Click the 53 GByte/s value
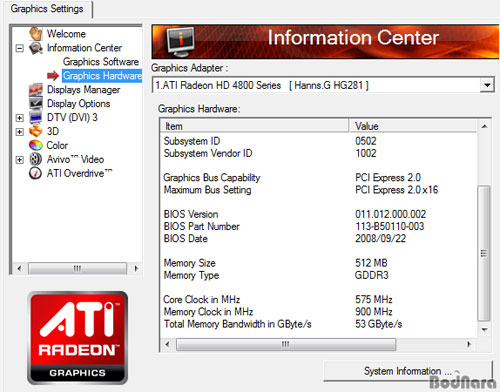This screenshot has width=500, height=392. tap(379, 324)
